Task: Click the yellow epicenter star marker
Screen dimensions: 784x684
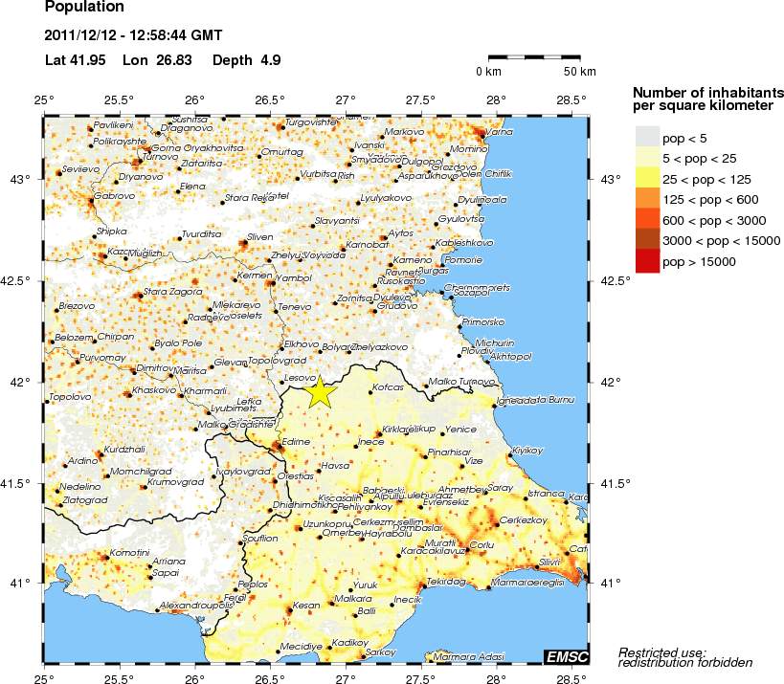Action: pyautogui.click(x=321, y=392)
